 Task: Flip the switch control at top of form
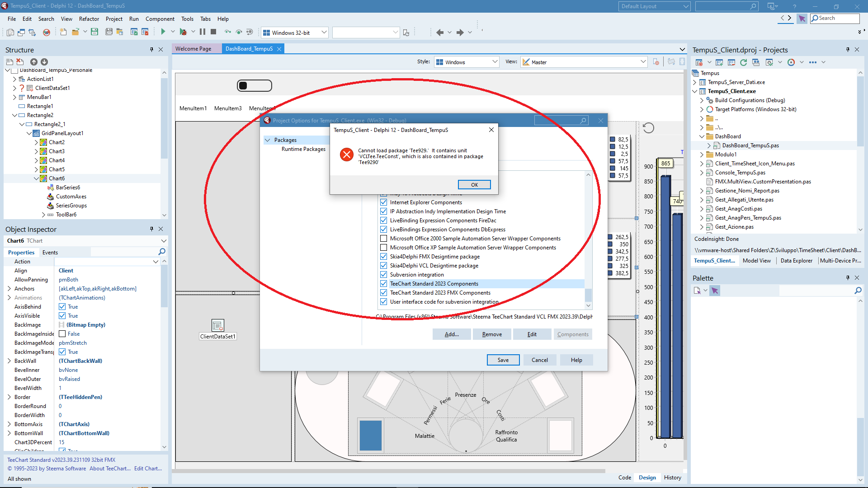(x=255, y=85)
